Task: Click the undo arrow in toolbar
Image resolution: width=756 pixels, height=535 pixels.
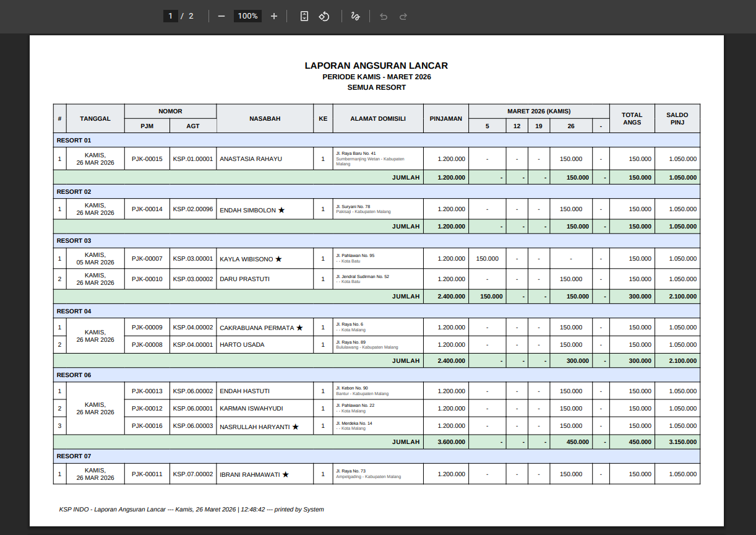Action: [x=384, y=16]
